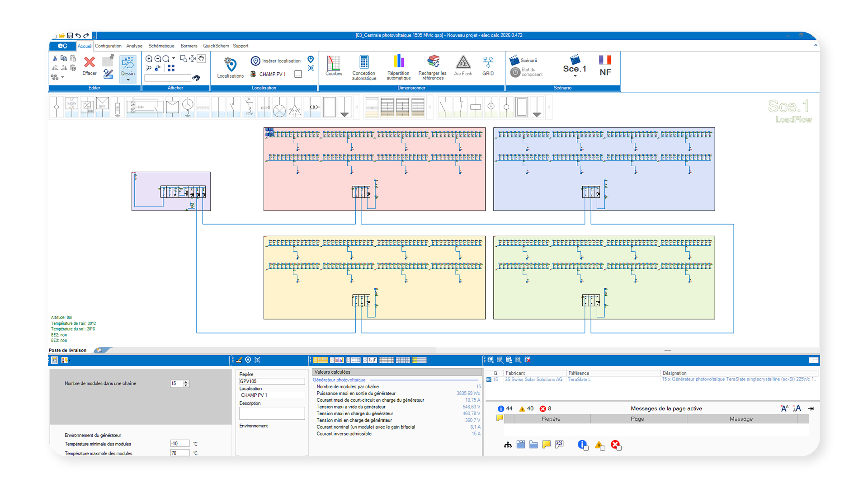The width and height of the screenshot is (868, 488).
Task: Increase the modules per chain stepper
Action: point(186,382)
